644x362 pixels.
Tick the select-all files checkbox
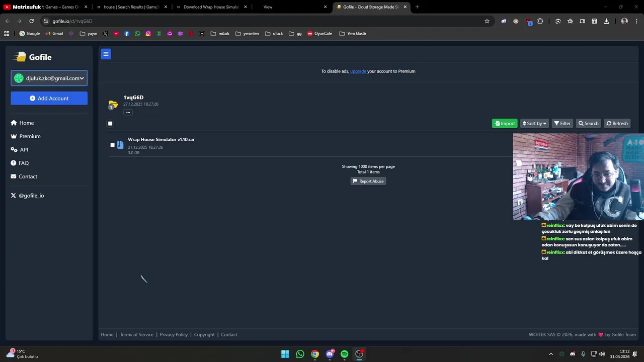(110, 124)
